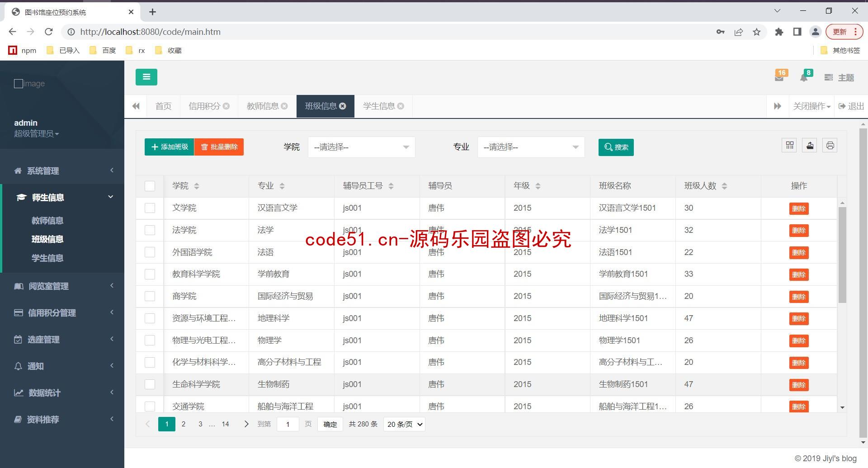Viewport: 868px width, 468px height.
Task: Expand the 系统管理 sidebar menu
Action: (62, 170)
